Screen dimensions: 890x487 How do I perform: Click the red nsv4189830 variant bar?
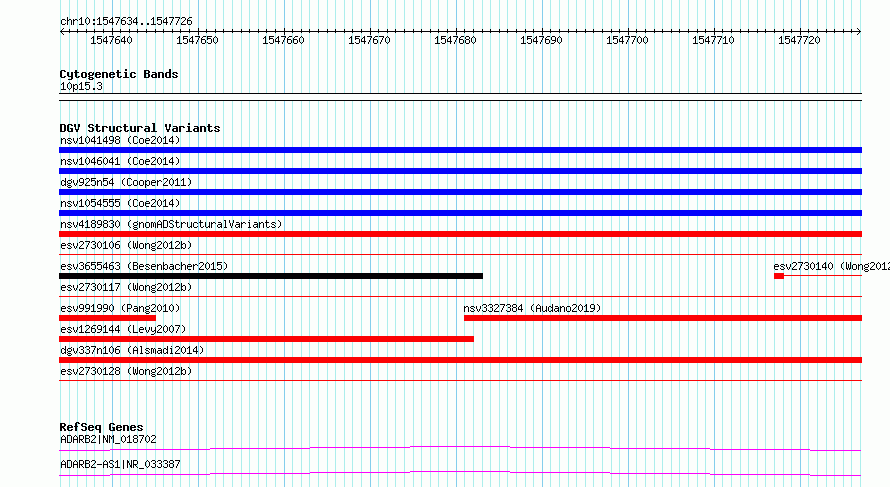point(460,234)
